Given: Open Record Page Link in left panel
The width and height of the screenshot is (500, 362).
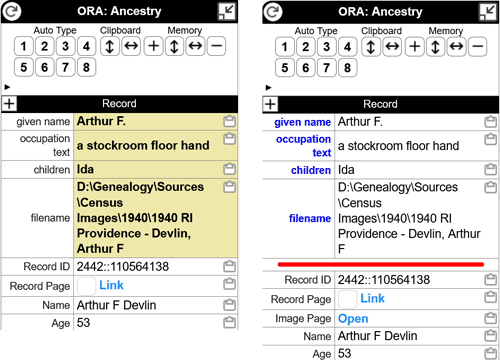Looking at the screenshot, I should pyautogui.click(x=111, y=285).
